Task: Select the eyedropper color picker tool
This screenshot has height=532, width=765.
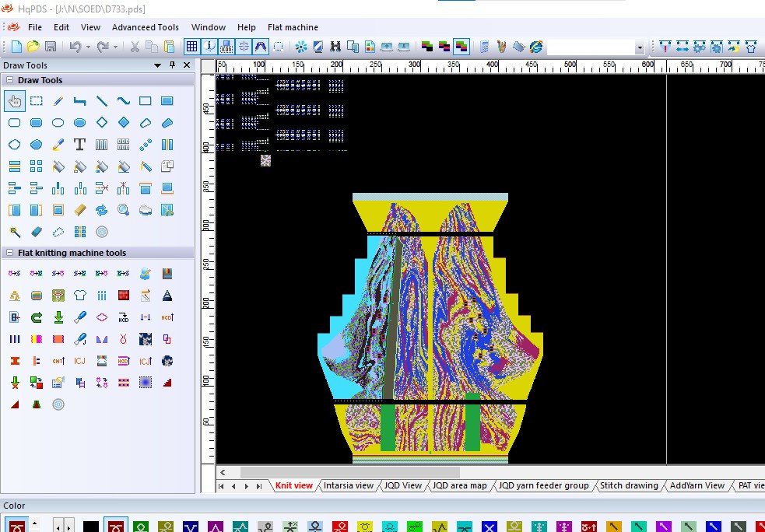Action: [58, 144]
